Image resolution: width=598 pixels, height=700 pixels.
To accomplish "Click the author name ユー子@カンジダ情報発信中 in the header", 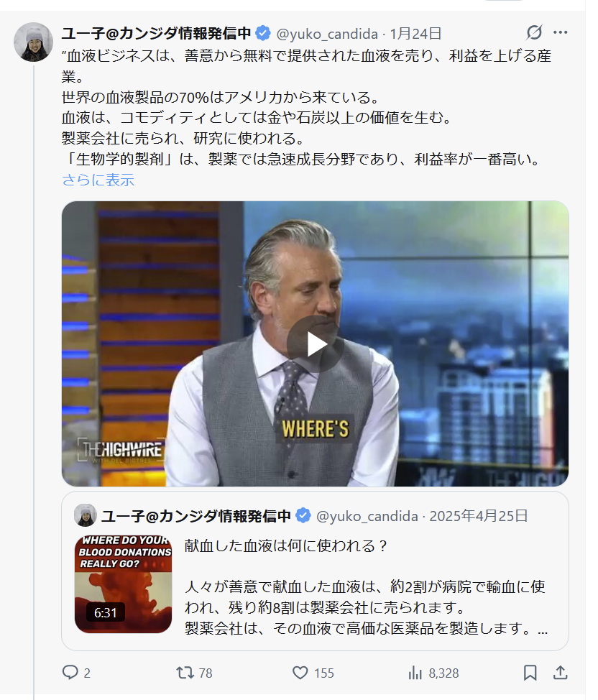I will click(156, 33).
